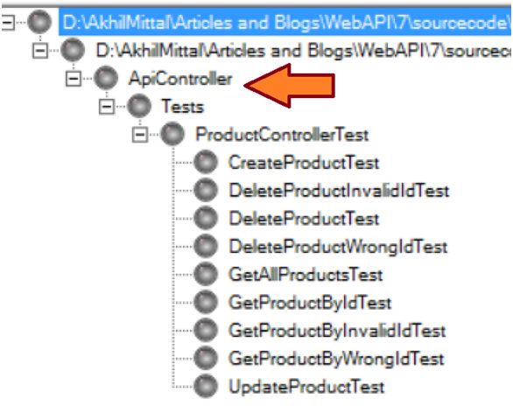Image resolution: width=513 pixels, height=420 pixels.
Task: Click the status icon for GetProductByWrongIdTest
Action: [206, 358]
